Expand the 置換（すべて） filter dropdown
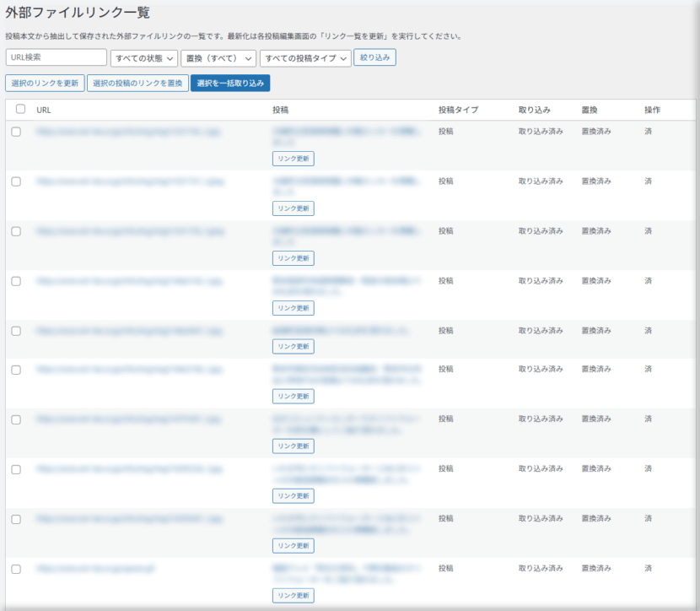 [218, 57]
